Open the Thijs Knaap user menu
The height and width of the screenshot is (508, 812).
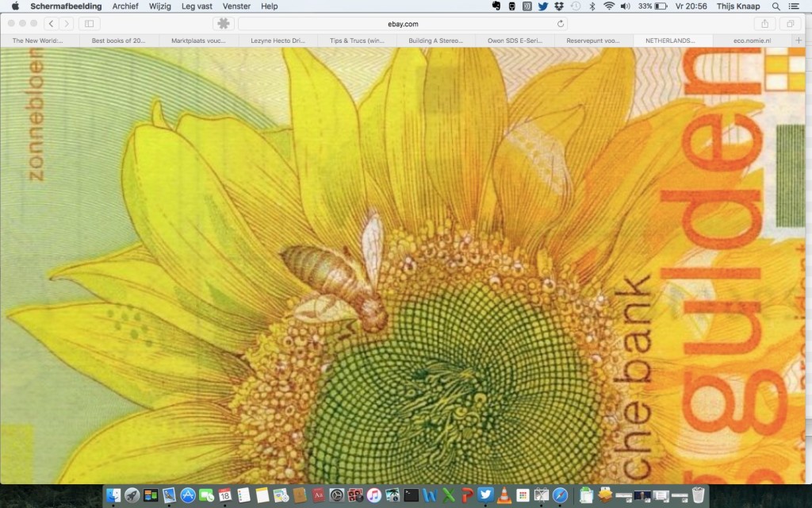coord(738,6)
